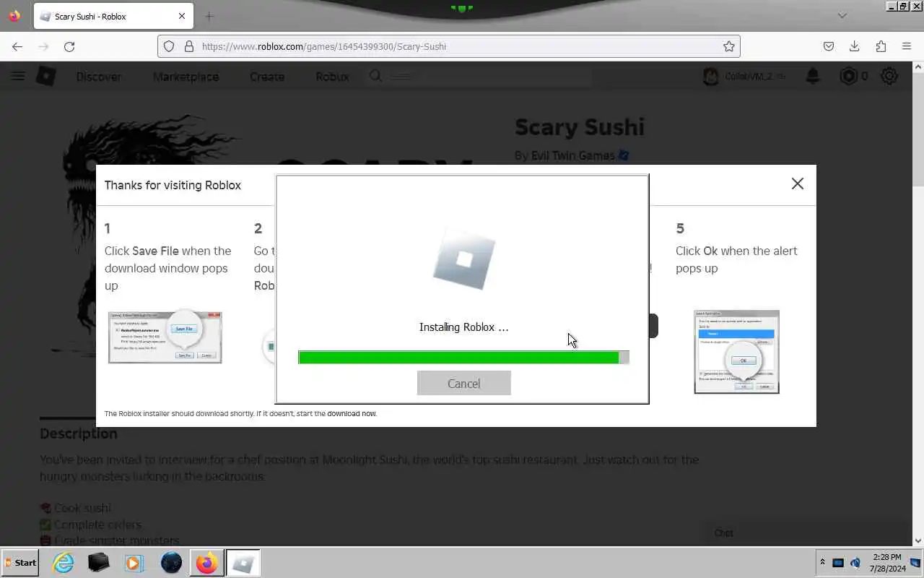Open the clock showing 2:28 PM
924x578 pixels.
[x=886, y=562]
